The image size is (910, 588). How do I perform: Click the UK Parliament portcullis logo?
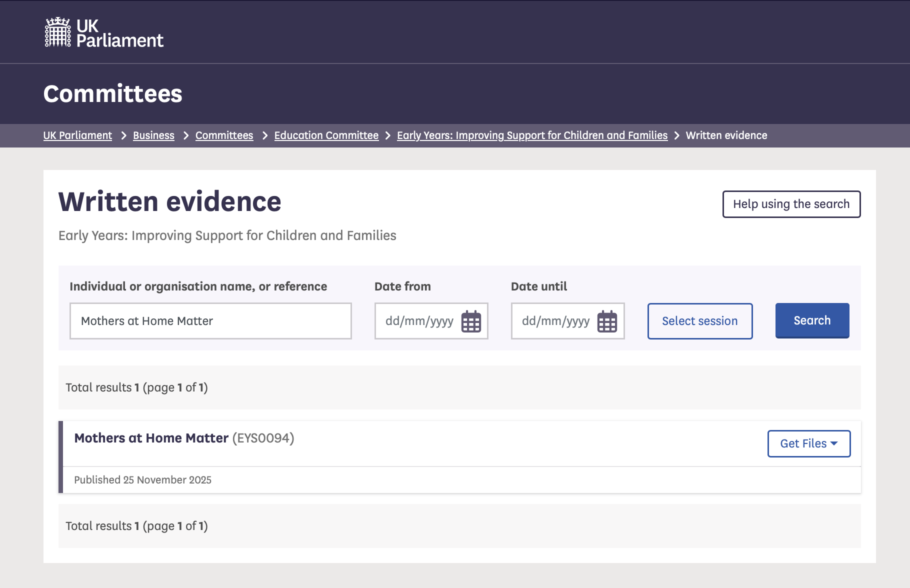104,32
